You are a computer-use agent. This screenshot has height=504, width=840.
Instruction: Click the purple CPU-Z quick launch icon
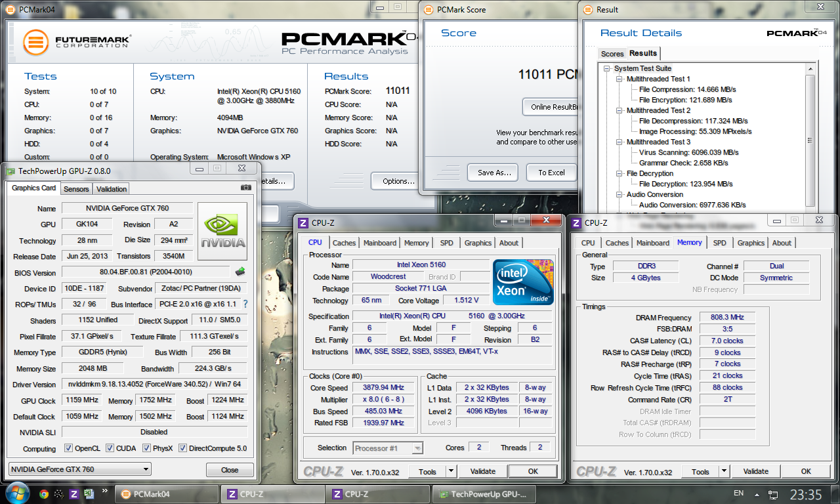[74, 494]
